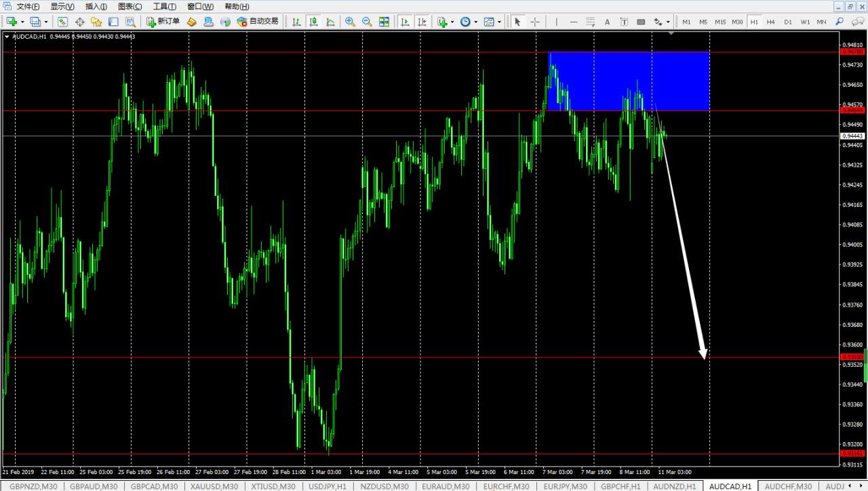Expand the profiles dropdown arrow
The width and height of the screenshot is (868, 491).
click(x=45, y=22)
